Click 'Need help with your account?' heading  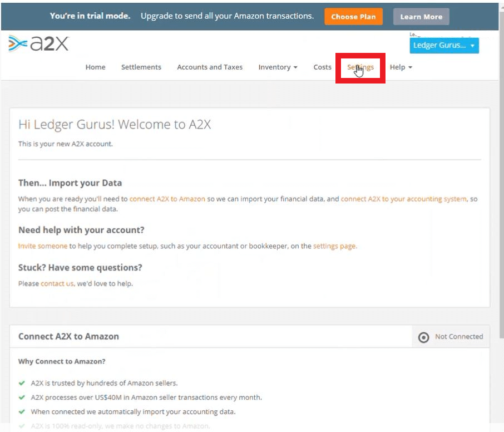[x=81, y=230]
